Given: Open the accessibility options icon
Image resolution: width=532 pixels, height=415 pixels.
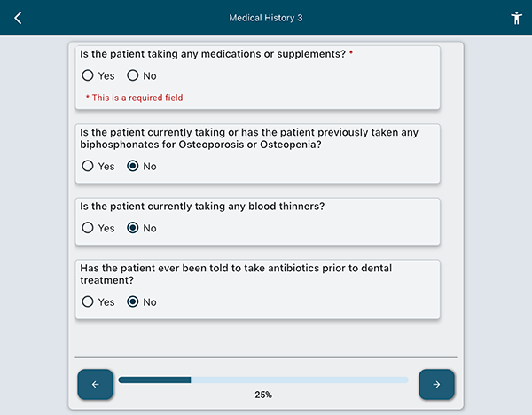Looking at the screenshot, I should (x=517, y=18).
